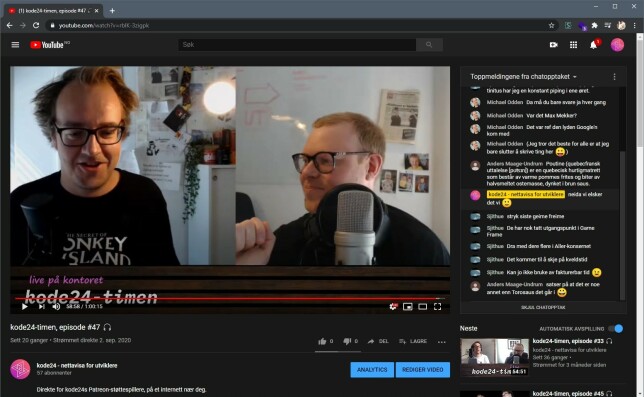Share the video with DEL

378,341
